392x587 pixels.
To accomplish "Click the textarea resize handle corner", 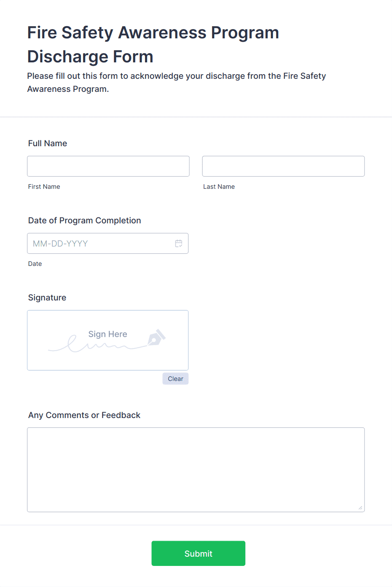I will [360, 508].
